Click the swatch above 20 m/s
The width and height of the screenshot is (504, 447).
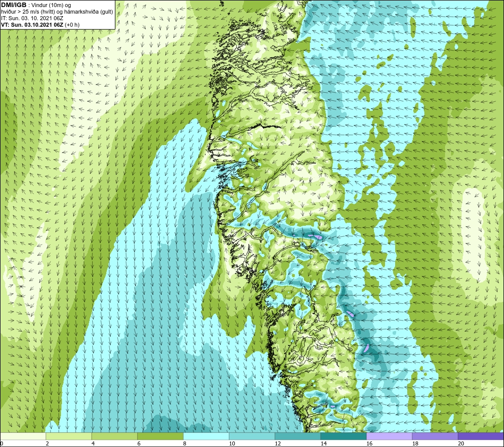coord(481,436)
